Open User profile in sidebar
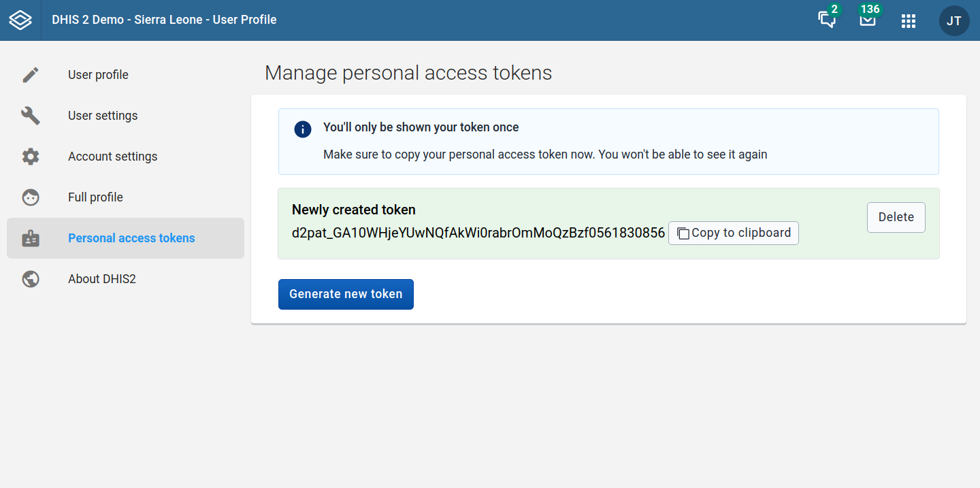This screenshot has width=980, height=488. pyautogui.click(x=98, y=75)
